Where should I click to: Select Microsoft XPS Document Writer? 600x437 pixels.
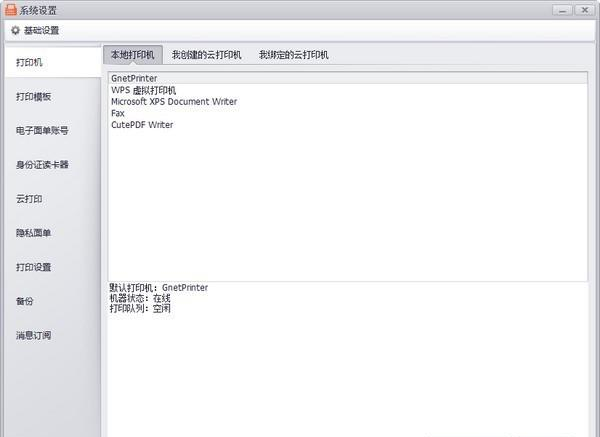click(x=348, y=102)
